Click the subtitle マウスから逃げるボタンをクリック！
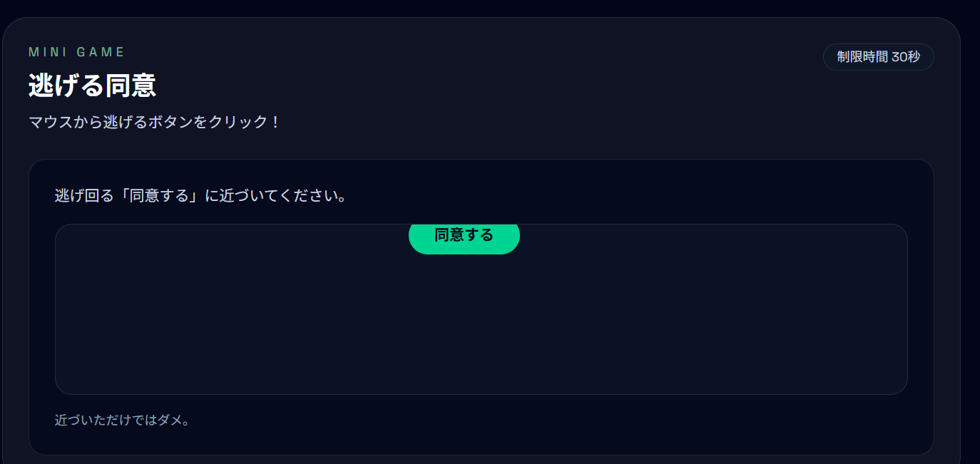 (x=155, y=122)
